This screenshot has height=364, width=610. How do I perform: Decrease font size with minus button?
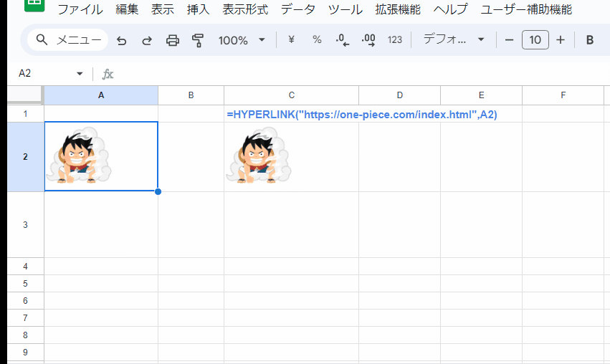tap(509, 39)
